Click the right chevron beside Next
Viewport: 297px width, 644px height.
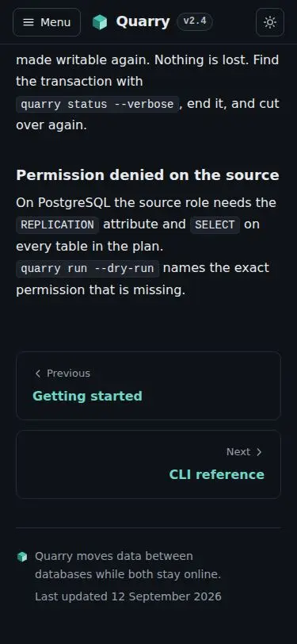(x=259, y=452)
